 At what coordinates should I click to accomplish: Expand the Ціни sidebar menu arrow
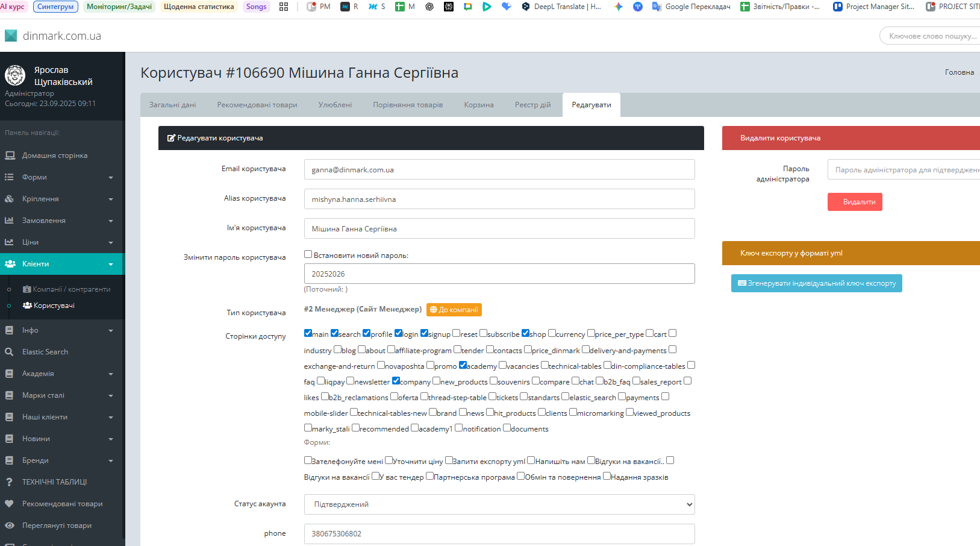[111, 243]
